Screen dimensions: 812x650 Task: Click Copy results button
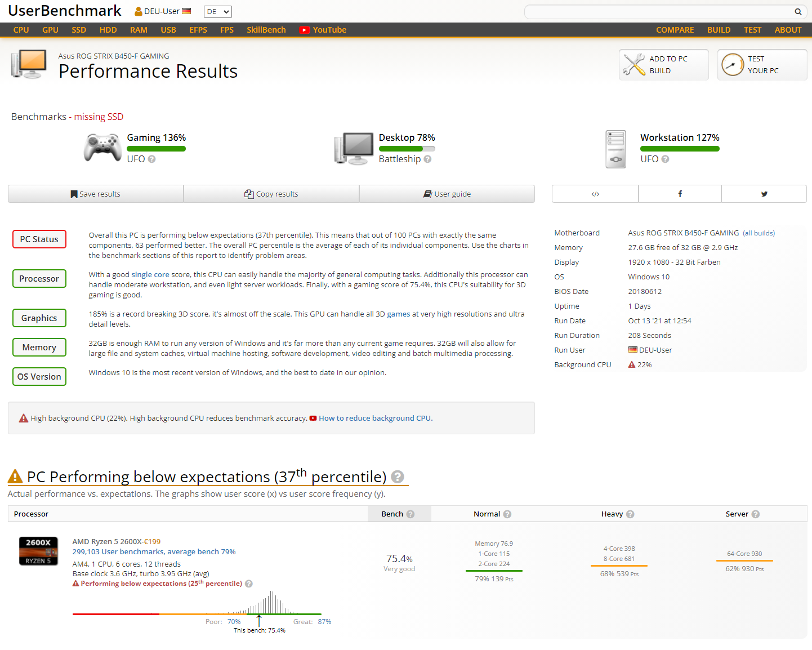271,194
